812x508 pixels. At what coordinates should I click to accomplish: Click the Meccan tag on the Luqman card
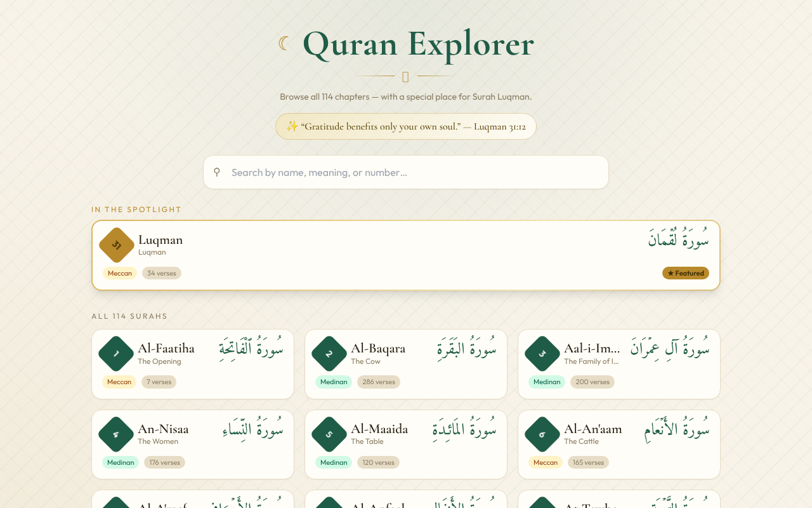coord(120,273)
